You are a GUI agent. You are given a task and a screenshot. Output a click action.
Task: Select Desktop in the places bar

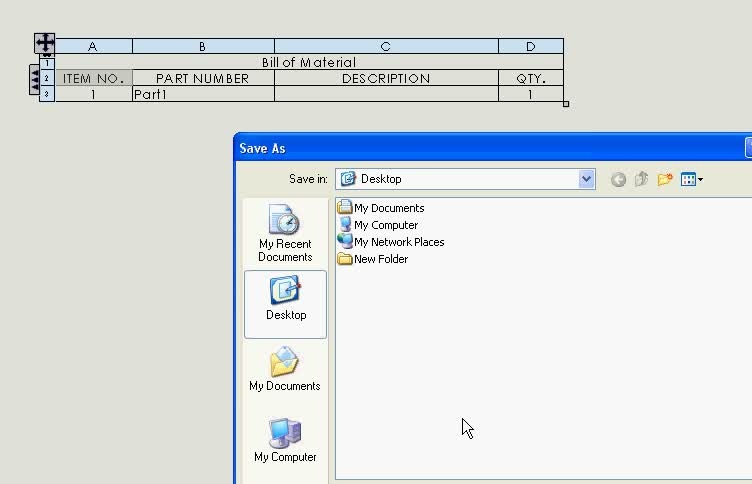285,304
